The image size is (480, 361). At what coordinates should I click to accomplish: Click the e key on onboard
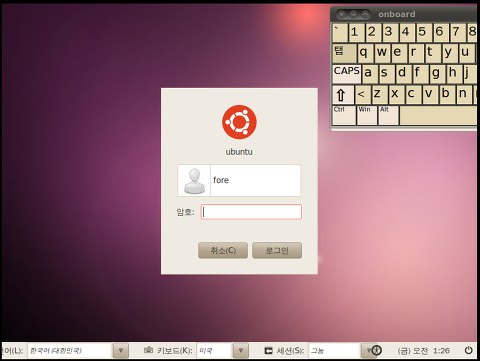click(399, 54)
